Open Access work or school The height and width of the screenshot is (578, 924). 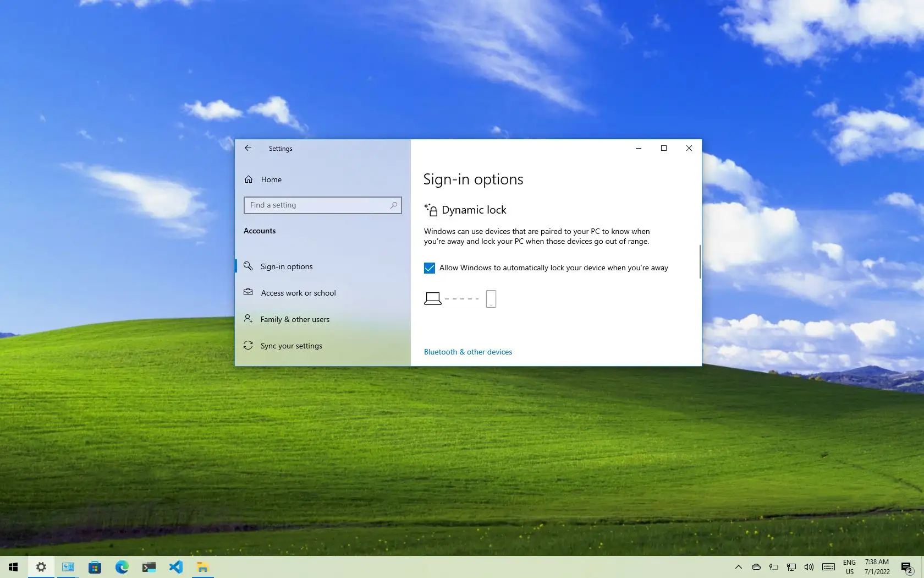pos(322,293)
